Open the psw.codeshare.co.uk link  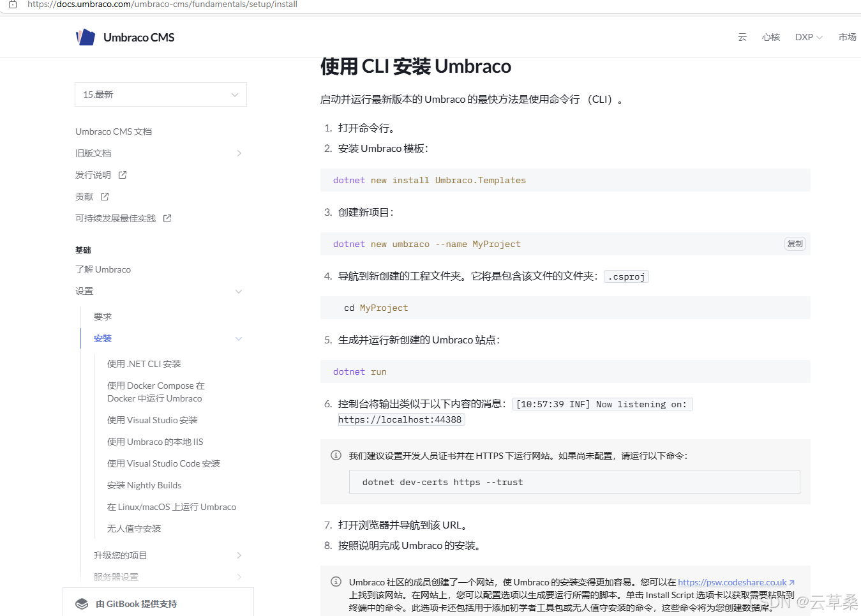point(736,582)
